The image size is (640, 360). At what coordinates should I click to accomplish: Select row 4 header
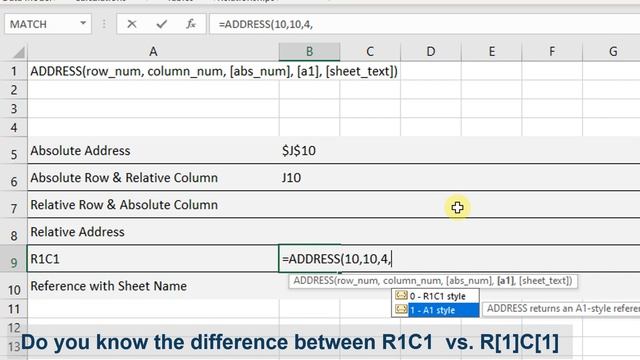point(13,127)
